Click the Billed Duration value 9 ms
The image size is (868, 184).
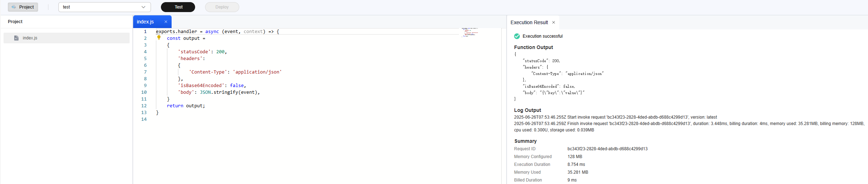[x=572, y=180]
